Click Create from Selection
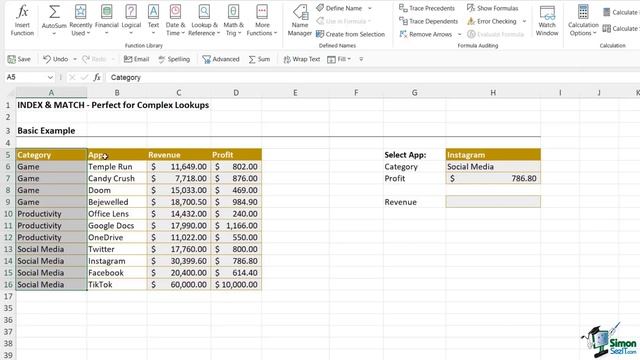The height and width of the screenshot is (360, 640). [x=350, y=34]
